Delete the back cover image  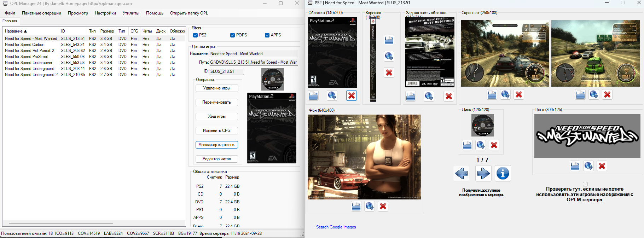(449, 96)
